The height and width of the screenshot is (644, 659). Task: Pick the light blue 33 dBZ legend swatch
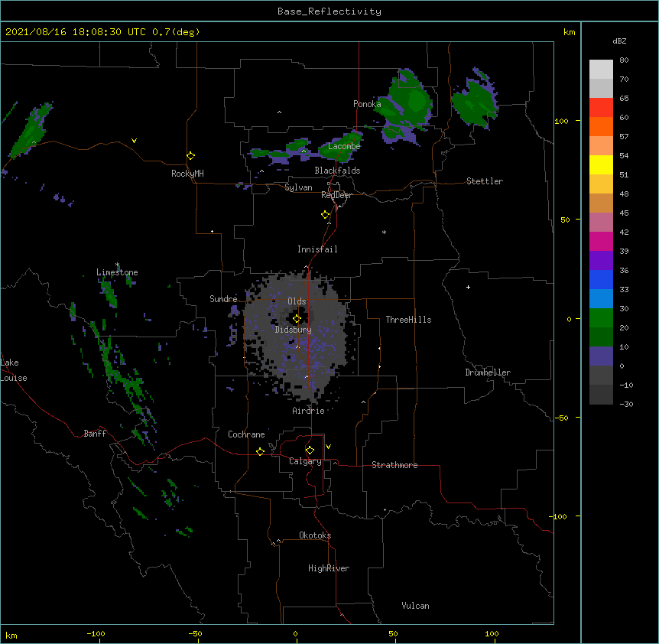[601, 299]
